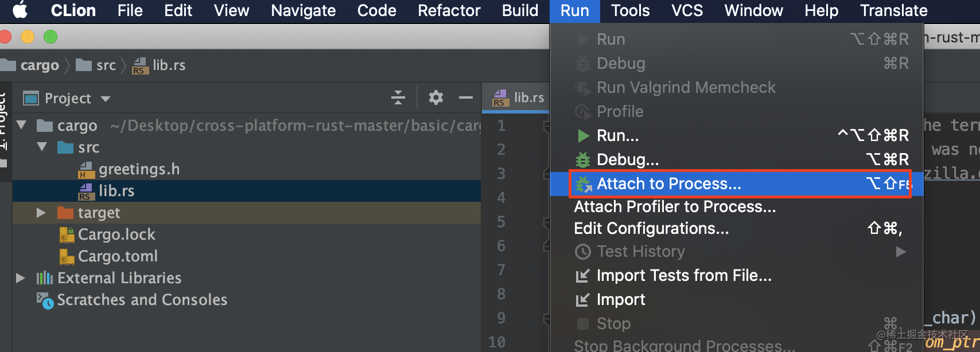The width and height of the screenshot is (980, 352).
Task: Select Attach to Process... menu entry
Action: [669, 183]
